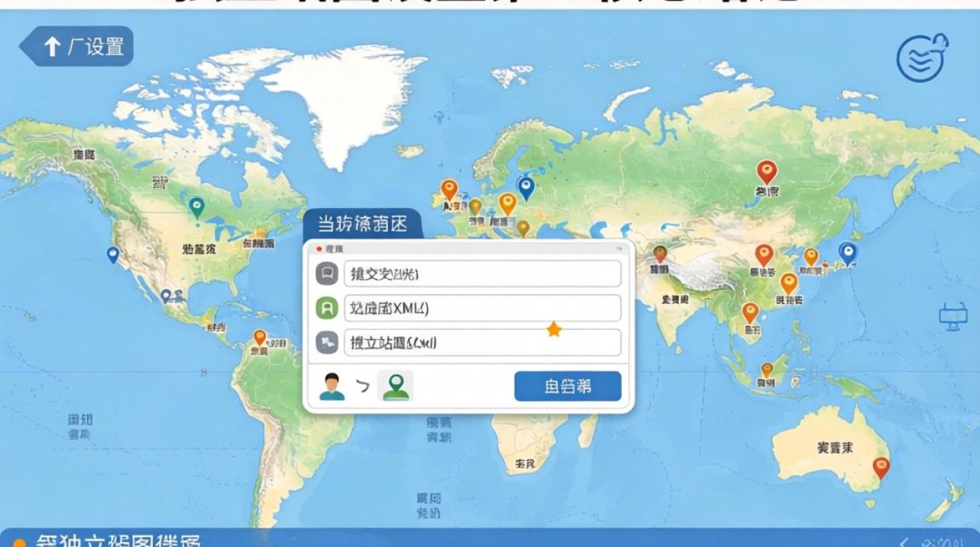The height and width of the screenshot is (547, 980).
Task: Click the curved arrow between avatar and pin
Action: [362, 386]
